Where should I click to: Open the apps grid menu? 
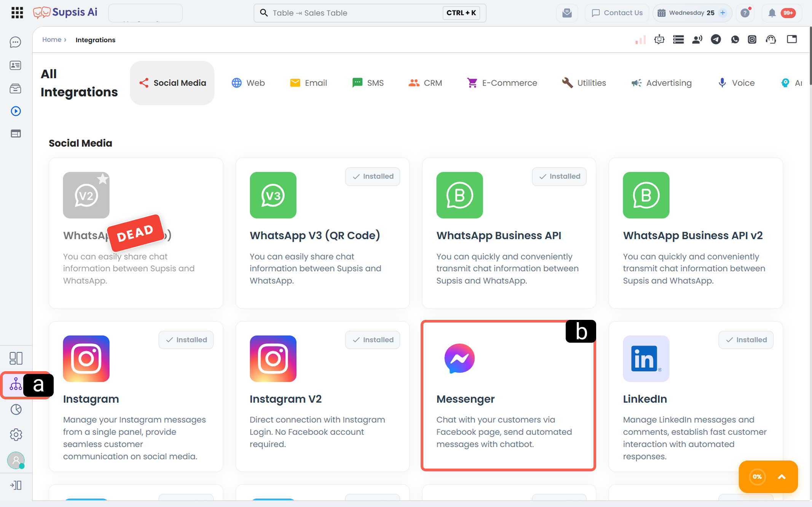(x=17, y=13)
